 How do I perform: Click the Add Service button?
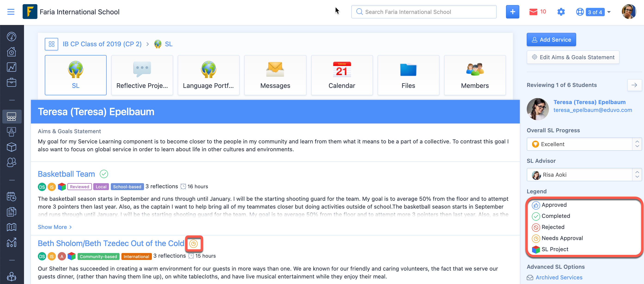551,40
